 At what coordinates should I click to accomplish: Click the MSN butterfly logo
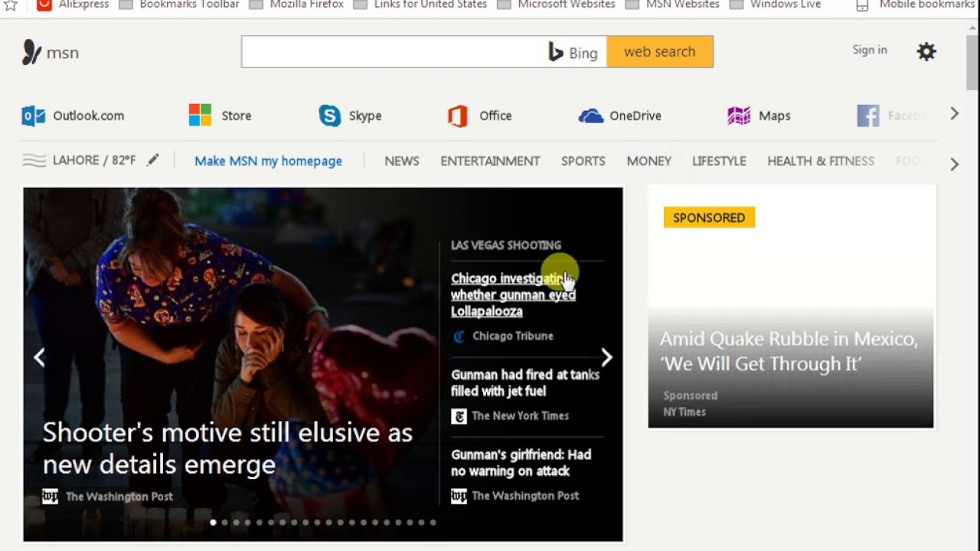click(31, 53)
